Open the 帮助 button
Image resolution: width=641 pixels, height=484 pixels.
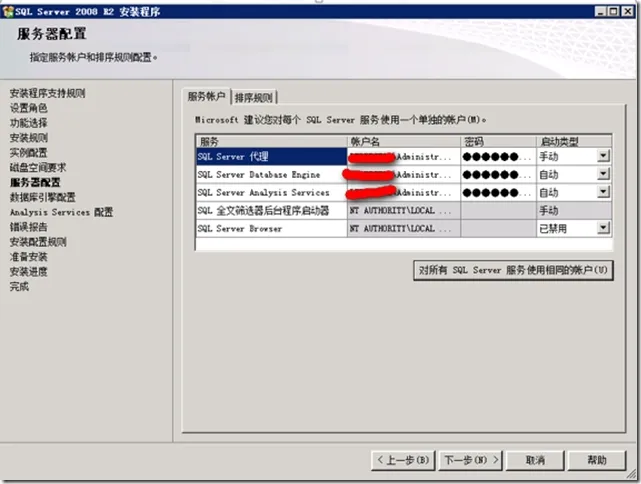coord(597,460)
